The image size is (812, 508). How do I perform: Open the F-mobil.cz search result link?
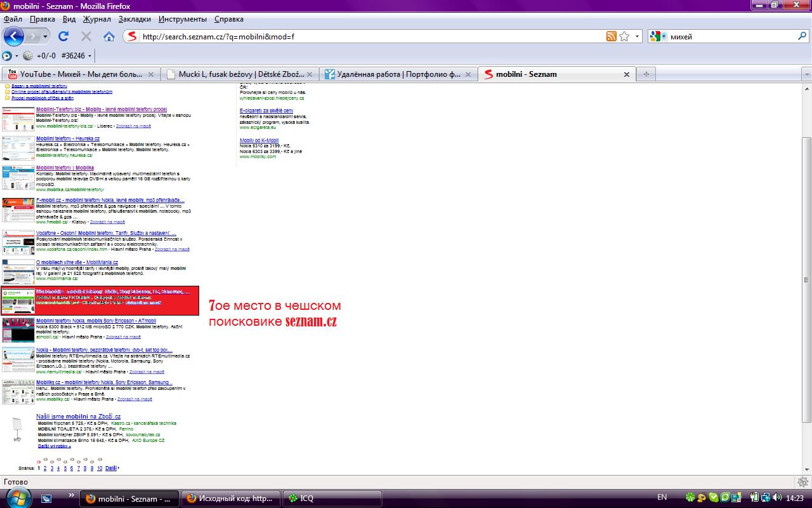(110, 200)
